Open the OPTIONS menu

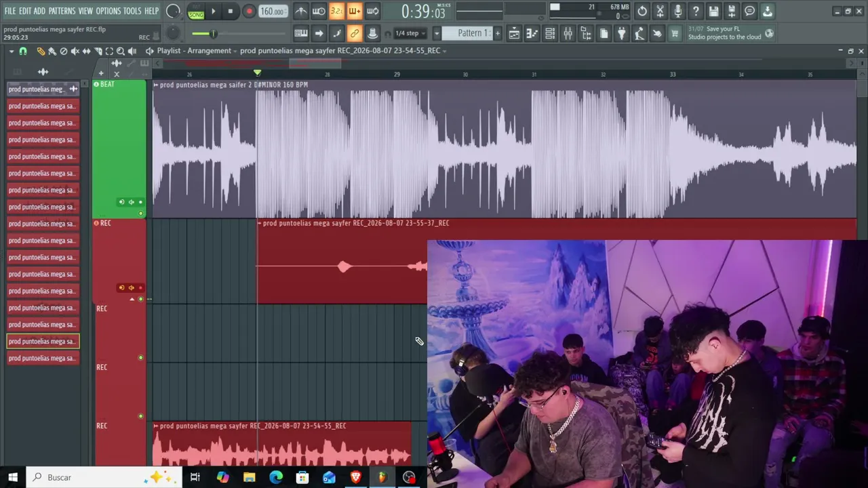coord(108,11)
